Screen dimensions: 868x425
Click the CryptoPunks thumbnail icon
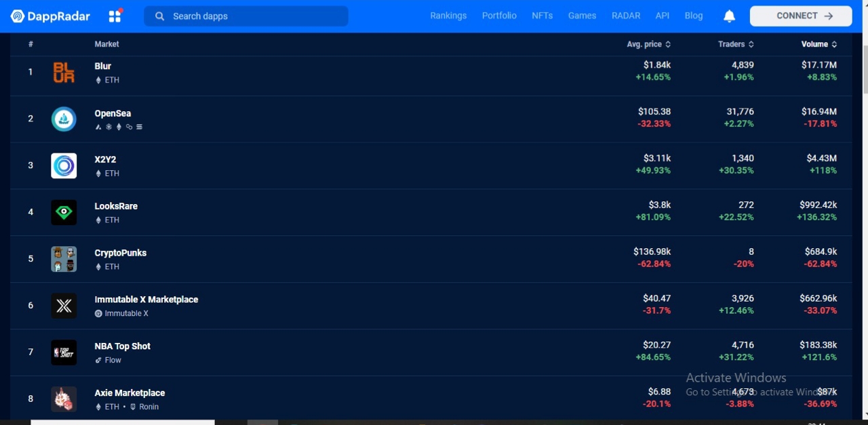pos(64,259)
